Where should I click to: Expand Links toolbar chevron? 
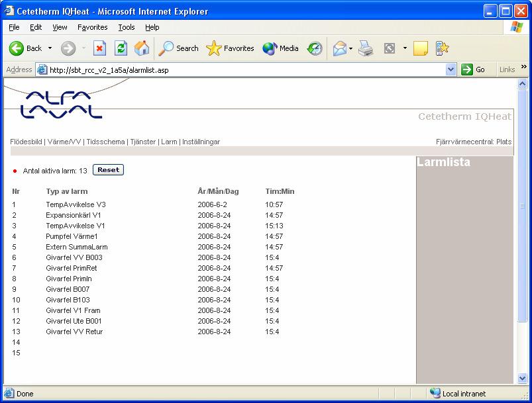point(524,66)
